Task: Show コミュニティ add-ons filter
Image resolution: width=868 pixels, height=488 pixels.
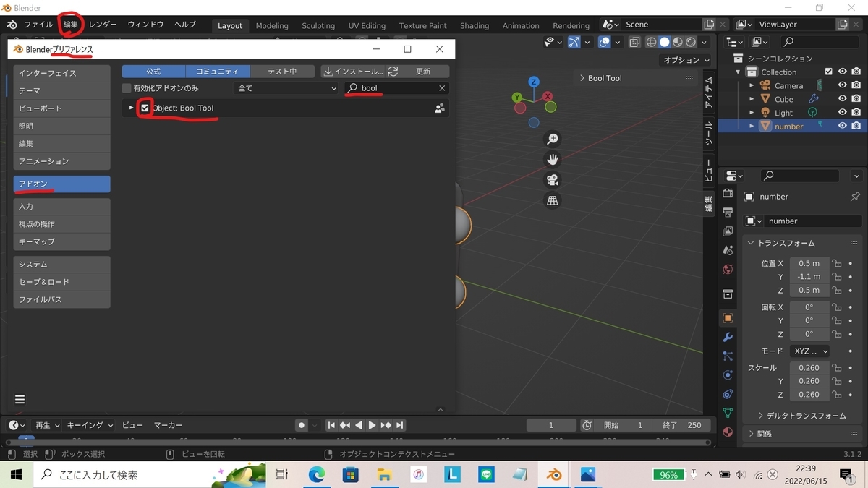Action: click(218, 72)
